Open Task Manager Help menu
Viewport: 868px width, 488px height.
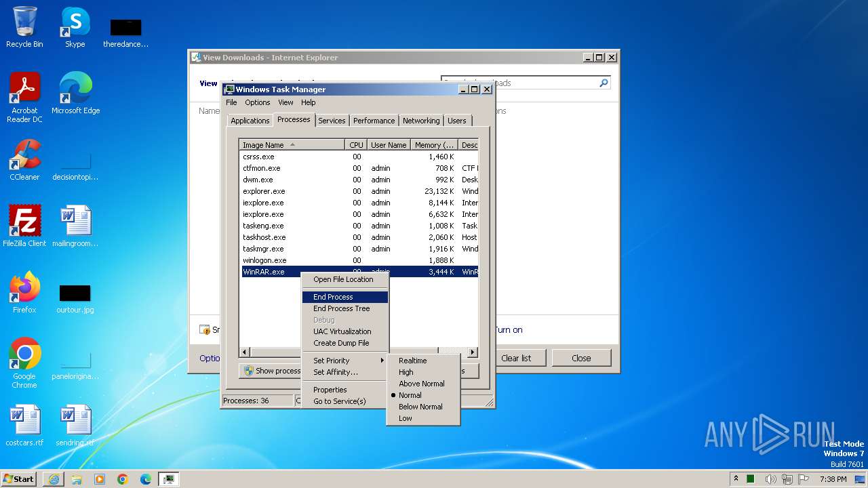click(308, 102)
